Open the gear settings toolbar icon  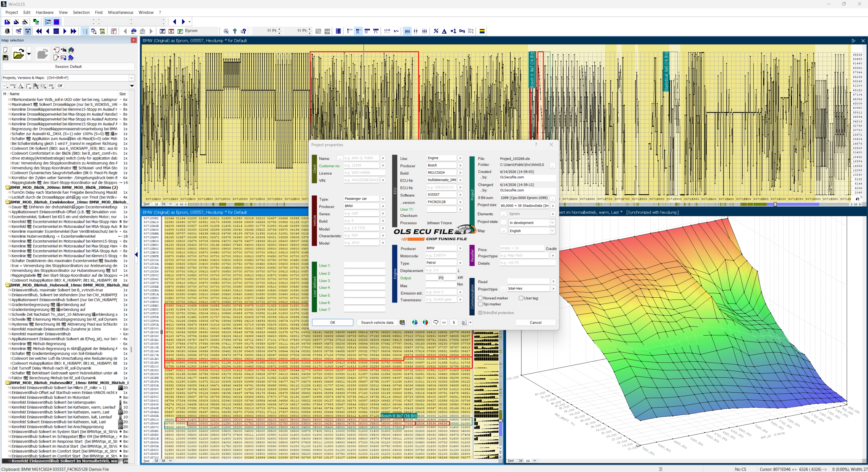click(226, 31)
